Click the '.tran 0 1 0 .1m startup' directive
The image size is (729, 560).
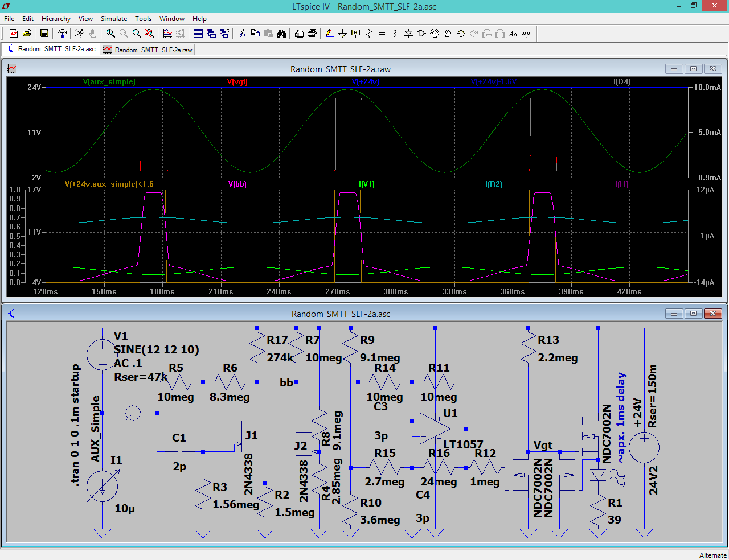coord(75,425)
